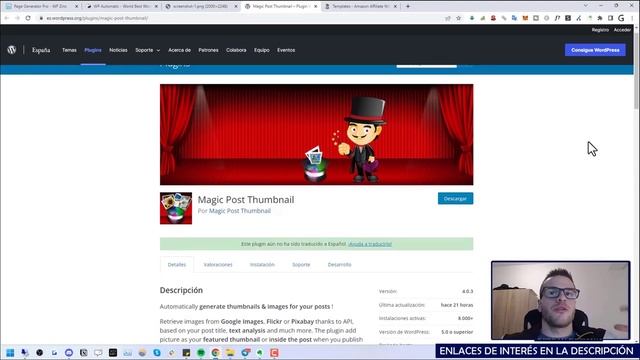This screenshot has height=360, width=640.
Task: Open File Explorer from the taskbar
Action: point(230,353)
